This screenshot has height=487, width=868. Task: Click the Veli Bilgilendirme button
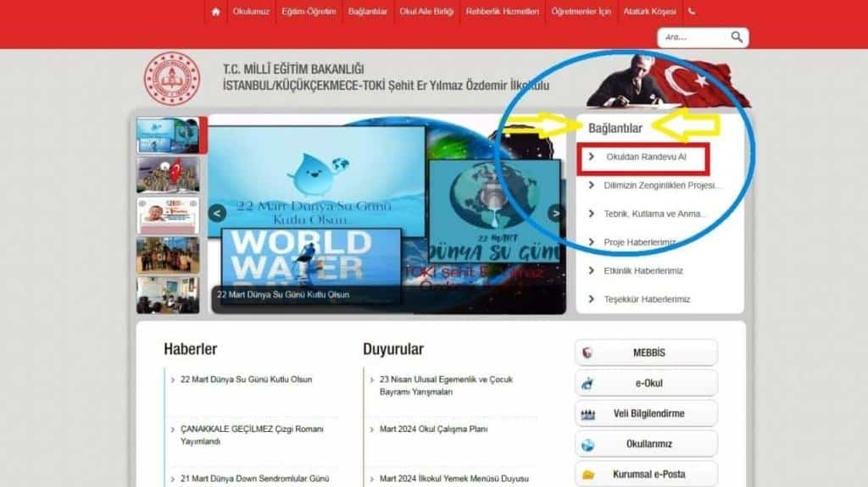point(647,413)
